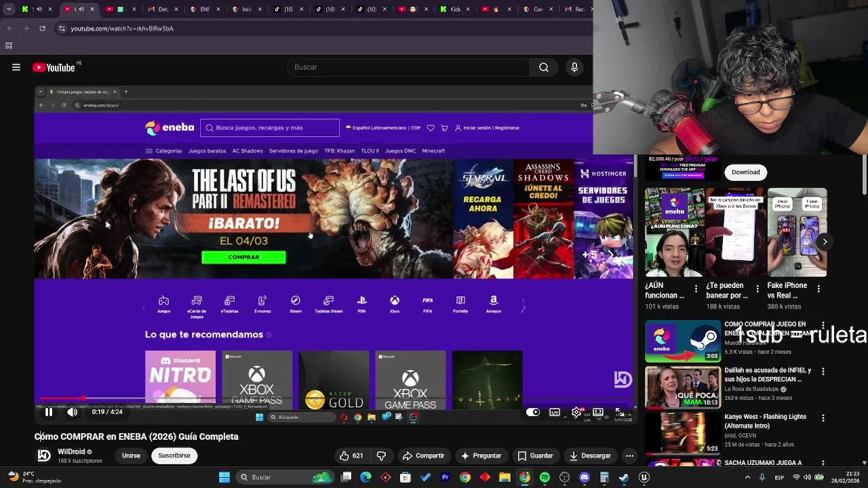
Task: Switch to the 'Rec' Gmail tab
Action: pos(576,9)
